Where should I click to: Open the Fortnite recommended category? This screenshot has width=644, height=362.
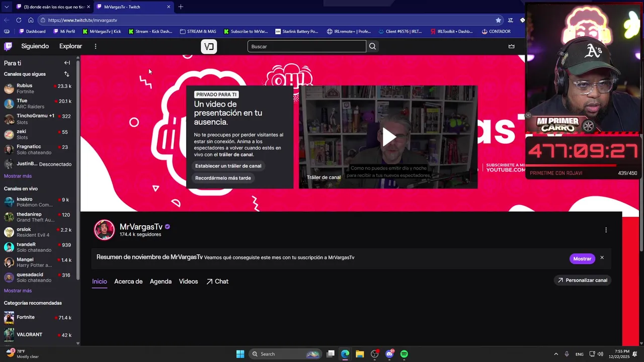tap(39, 318)
